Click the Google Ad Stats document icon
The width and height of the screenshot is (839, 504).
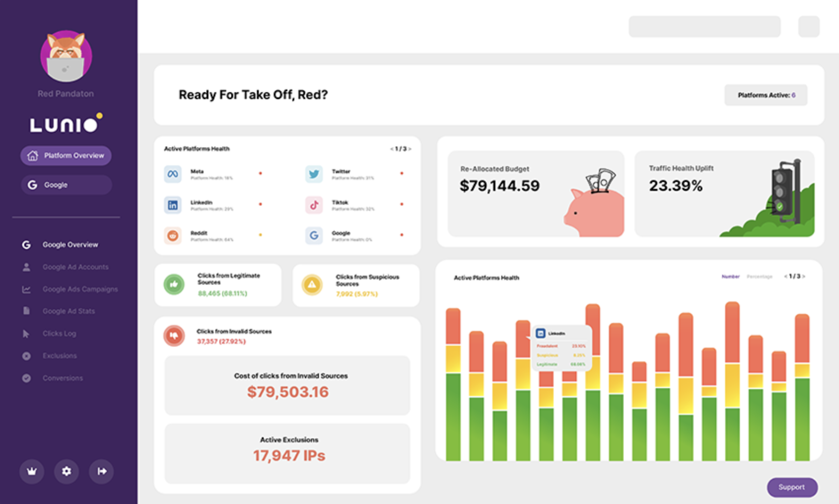pyautogui.click(x=26, y=311)
